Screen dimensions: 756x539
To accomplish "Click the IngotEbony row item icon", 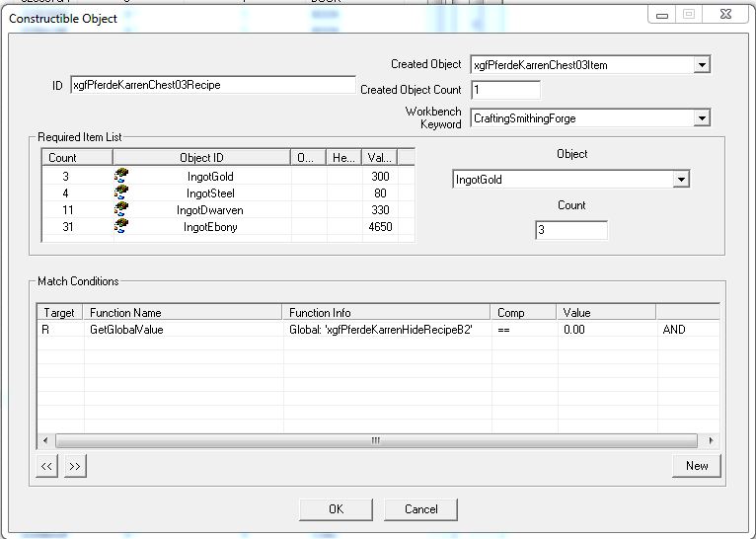I will click(x=121, y=227).
